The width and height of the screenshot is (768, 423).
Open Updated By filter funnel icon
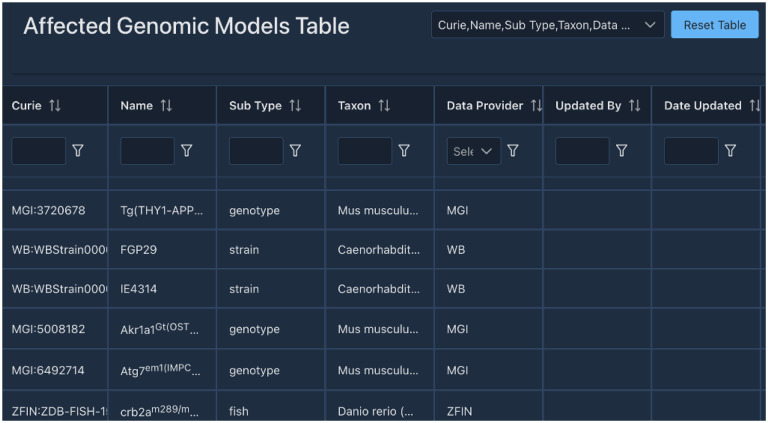coord(622,150)
